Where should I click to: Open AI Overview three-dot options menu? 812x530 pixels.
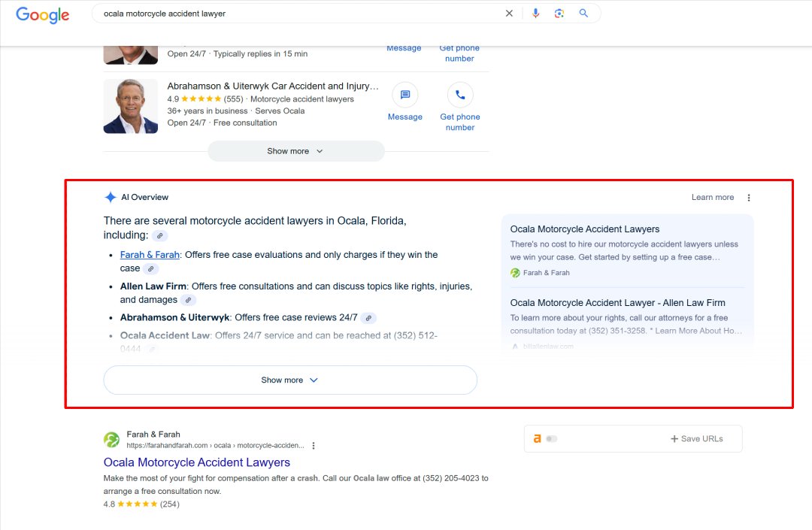tap(749, 197)
